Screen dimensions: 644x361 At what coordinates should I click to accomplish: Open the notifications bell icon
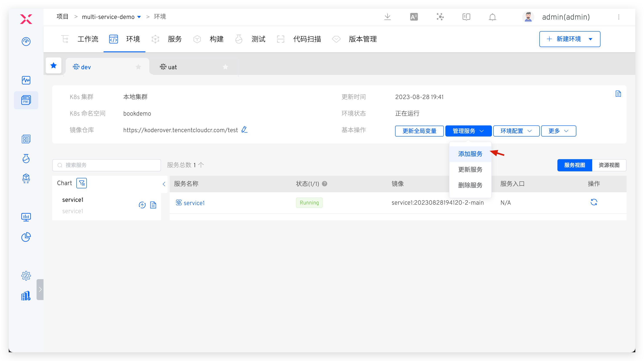click(492, 17)
